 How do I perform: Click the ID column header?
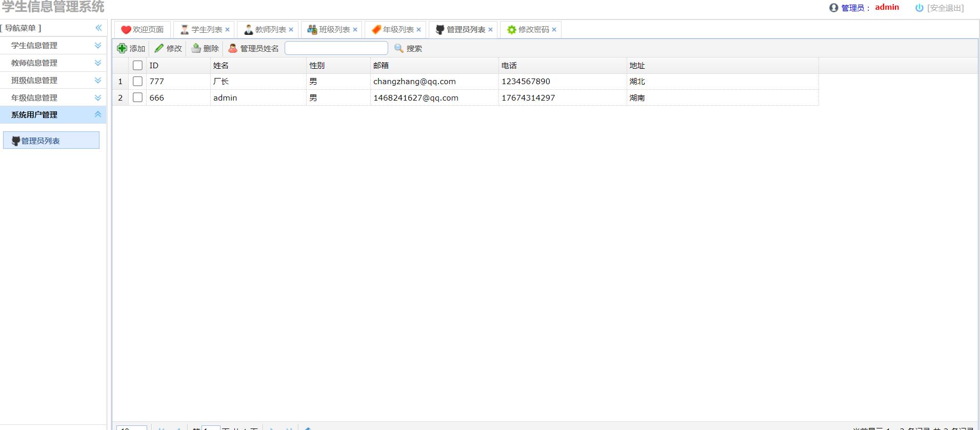(178, 66)
